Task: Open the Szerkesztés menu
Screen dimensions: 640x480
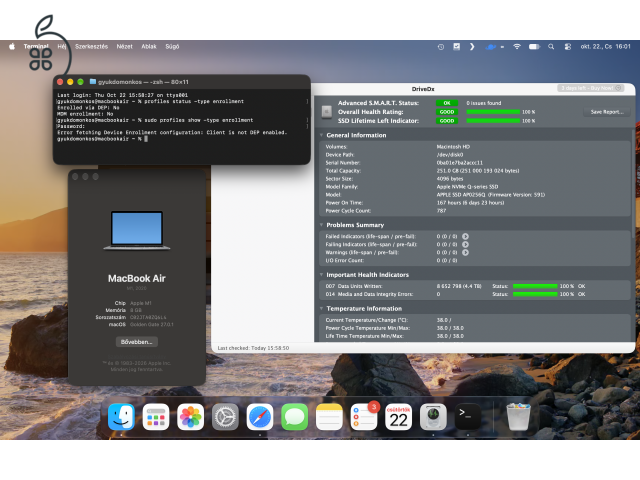Action: click(x=91, y=47)
